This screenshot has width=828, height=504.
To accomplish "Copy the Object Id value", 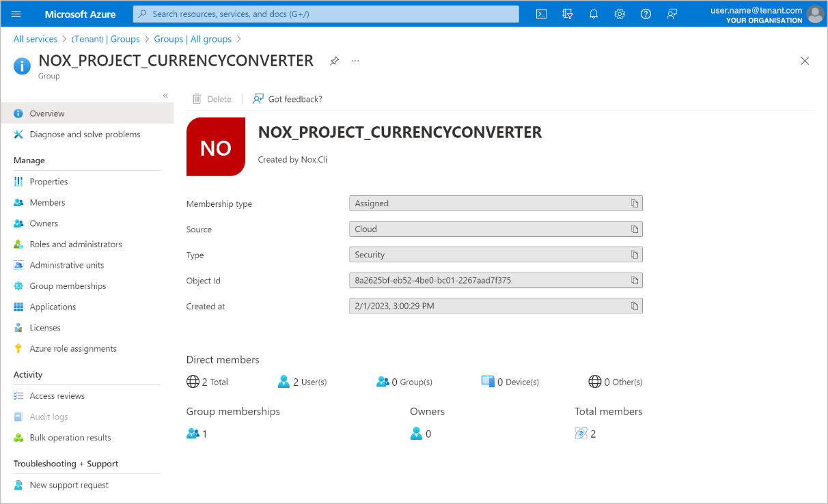I will (635, 281).
